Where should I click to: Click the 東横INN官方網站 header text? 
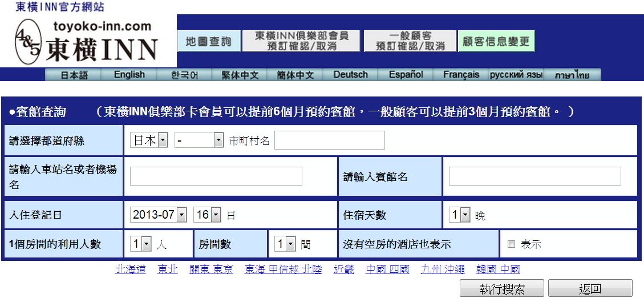pos(60,7)
